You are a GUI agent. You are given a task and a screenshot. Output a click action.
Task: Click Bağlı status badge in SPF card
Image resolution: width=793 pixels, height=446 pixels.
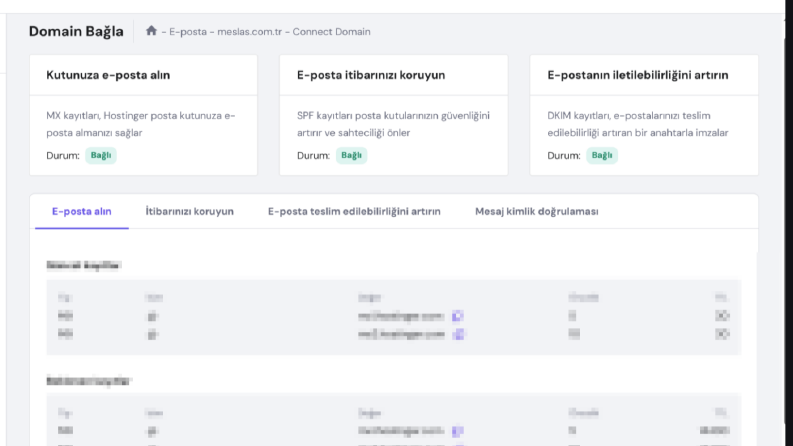point(351,155)
